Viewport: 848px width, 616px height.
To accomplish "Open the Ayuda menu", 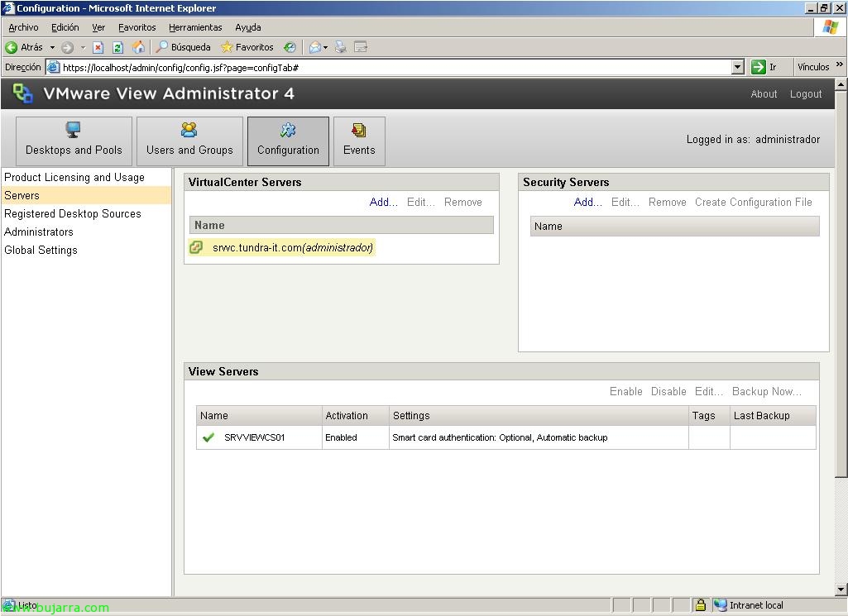I will click(x=247, y=27).
